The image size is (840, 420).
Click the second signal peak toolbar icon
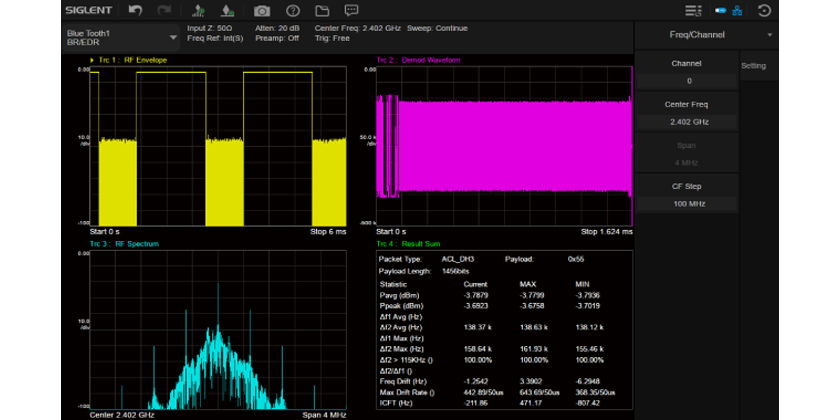pyautogui.click(x=227, y=11)
